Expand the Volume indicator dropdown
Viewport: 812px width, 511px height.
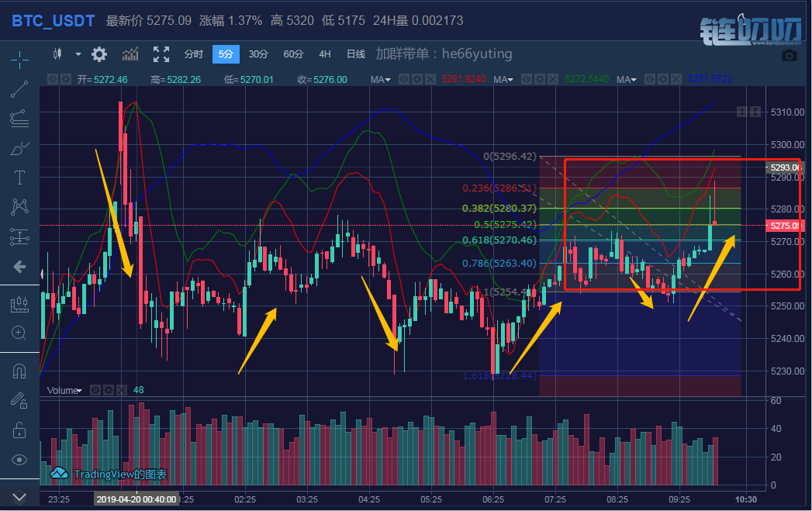(x=80, y=391)
